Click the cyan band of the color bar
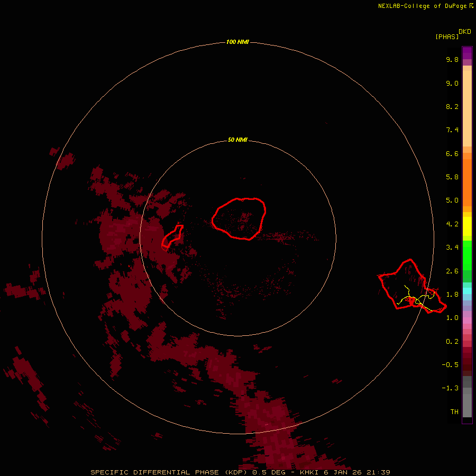Viewport: 476px width, 476px height. tap(467, 291)
